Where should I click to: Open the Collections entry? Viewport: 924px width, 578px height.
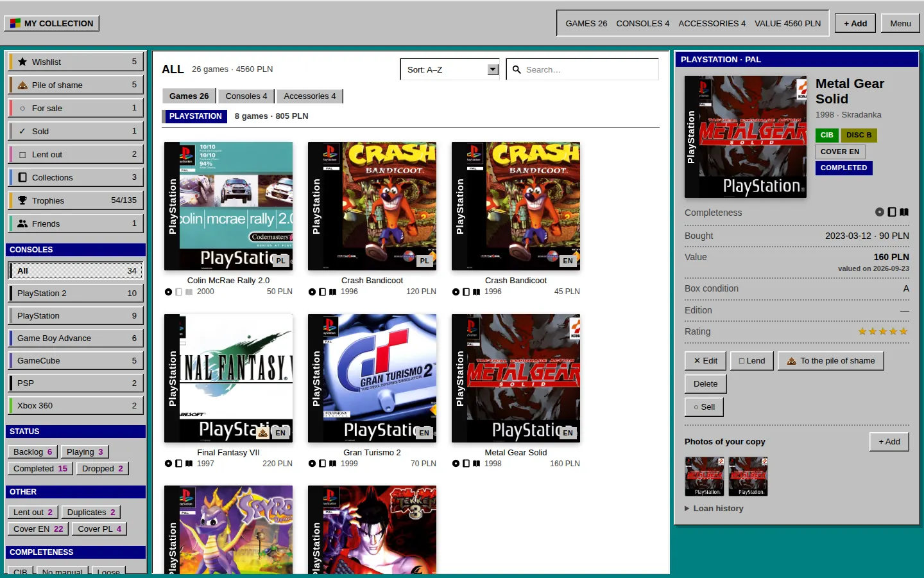(76, 177)
